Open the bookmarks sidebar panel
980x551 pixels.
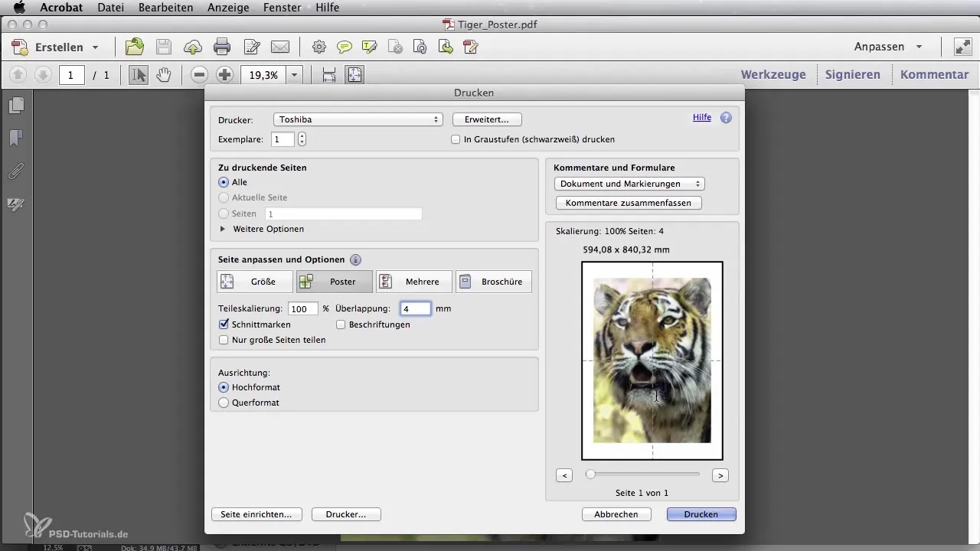[x=16, y=138]
